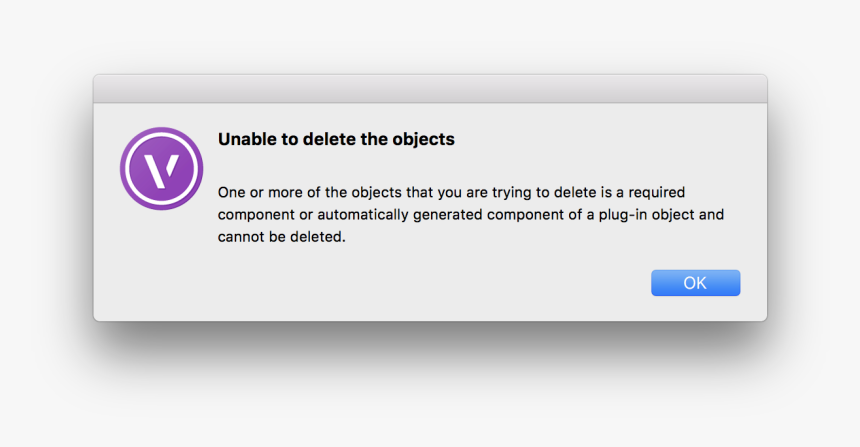Click the word "delete" in the bold heading
Viewport: 860px width, 447px height.
[x=330, y=139]
